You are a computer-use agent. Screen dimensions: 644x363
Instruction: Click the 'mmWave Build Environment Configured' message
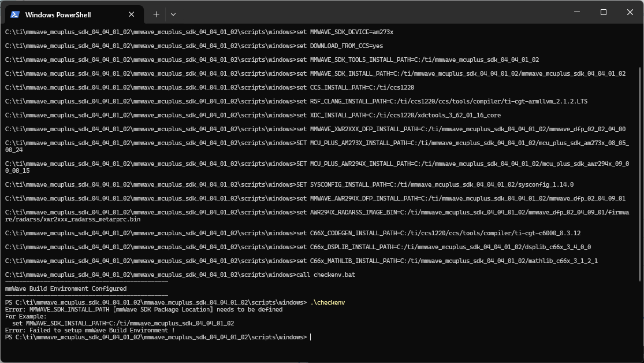[x=66, y=288]
